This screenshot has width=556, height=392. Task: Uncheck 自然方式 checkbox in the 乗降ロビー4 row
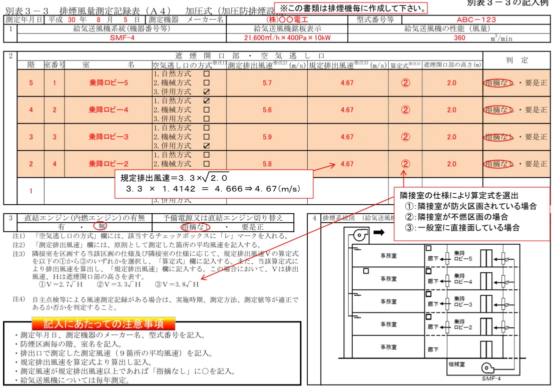(206, 101)
